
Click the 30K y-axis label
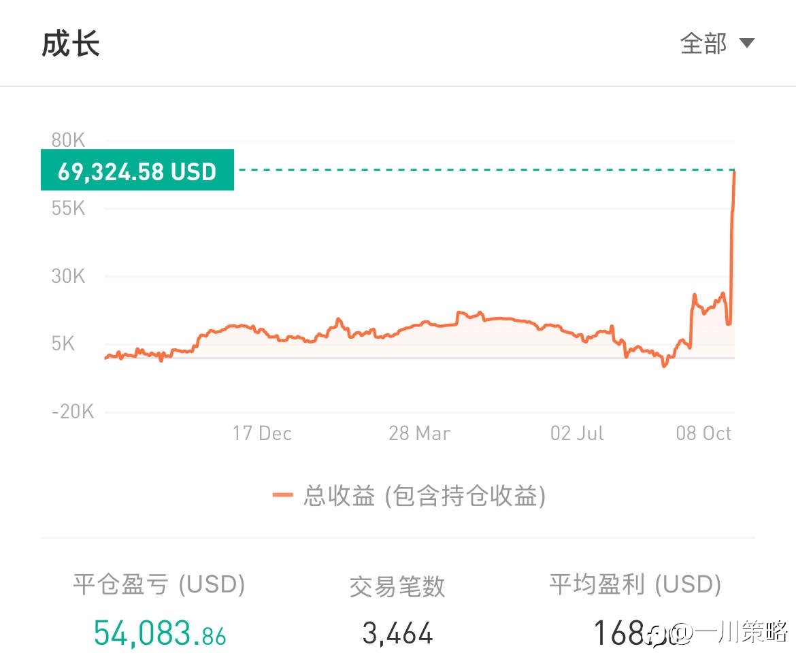click(68, 276)
